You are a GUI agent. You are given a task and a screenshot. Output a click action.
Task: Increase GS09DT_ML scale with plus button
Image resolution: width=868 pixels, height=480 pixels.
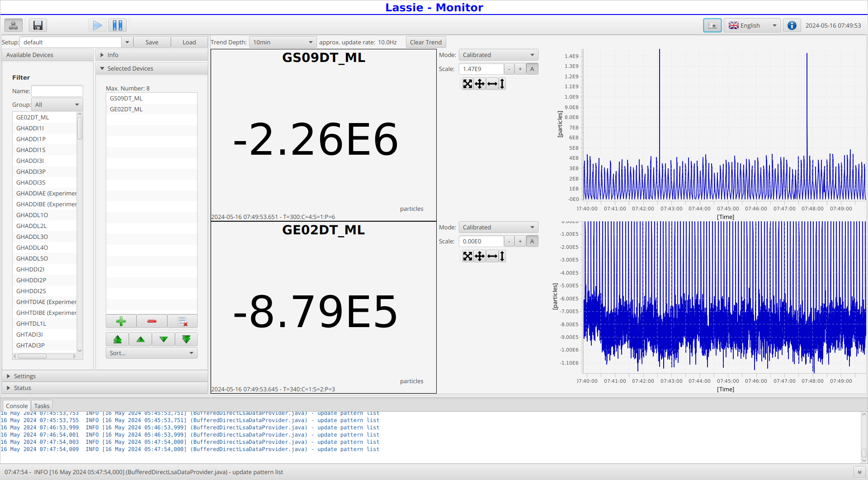(520, 69)
